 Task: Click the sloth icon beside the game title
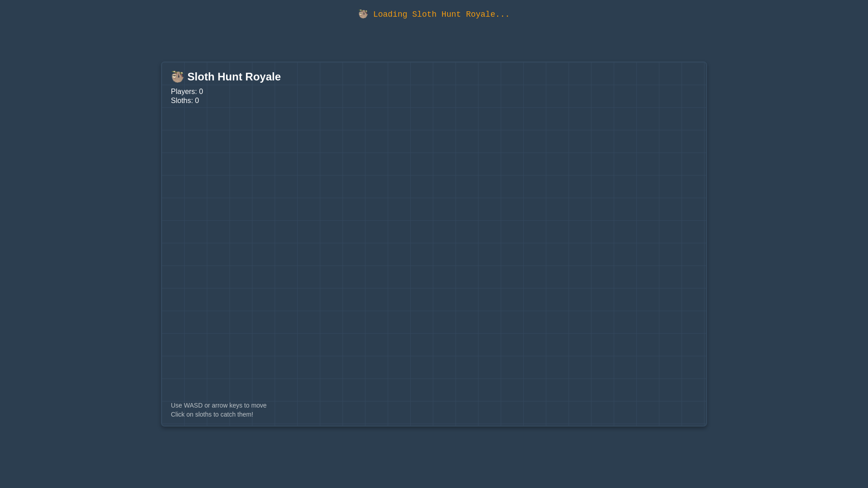(177, 76)
